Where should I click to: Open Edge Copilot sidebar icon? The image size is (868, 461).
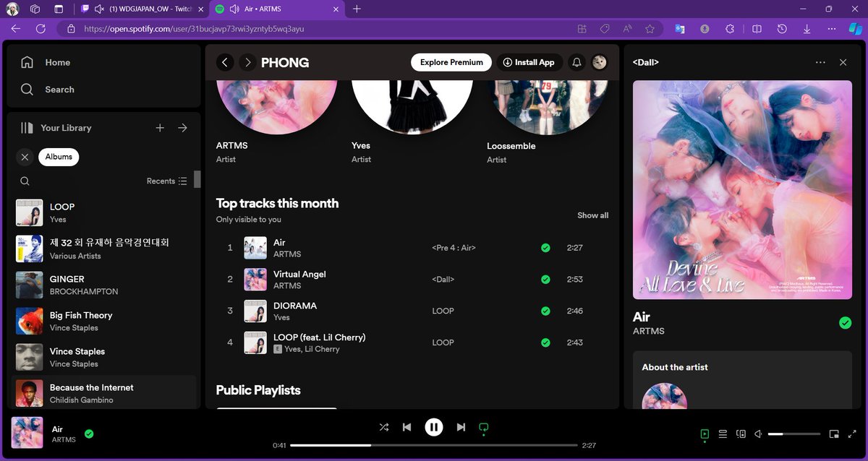coord(855,29)
